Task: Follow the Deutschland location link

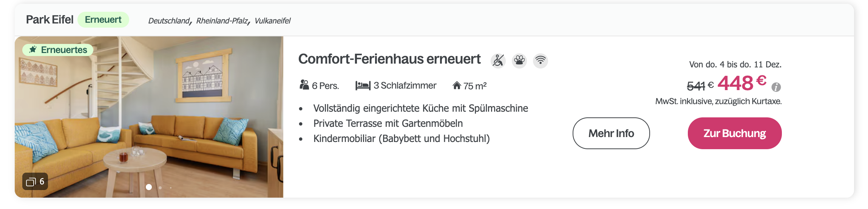Action: click(169, 21)
